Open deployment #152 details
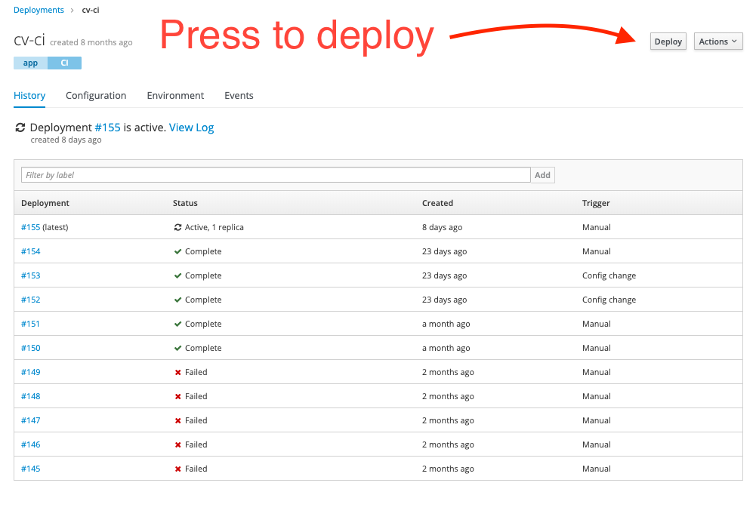 pos(30,300)
